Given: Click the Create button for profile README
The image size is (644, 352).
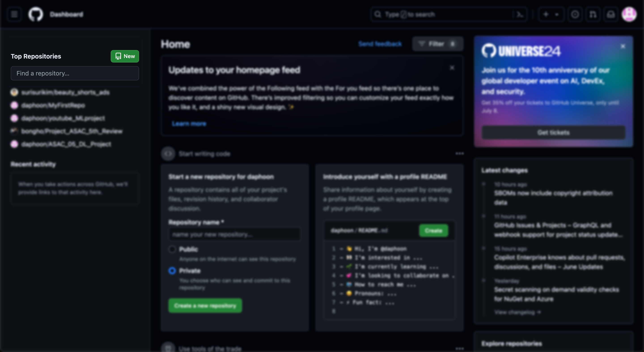Looking at the screenshot, I should [x=434, y=230].
